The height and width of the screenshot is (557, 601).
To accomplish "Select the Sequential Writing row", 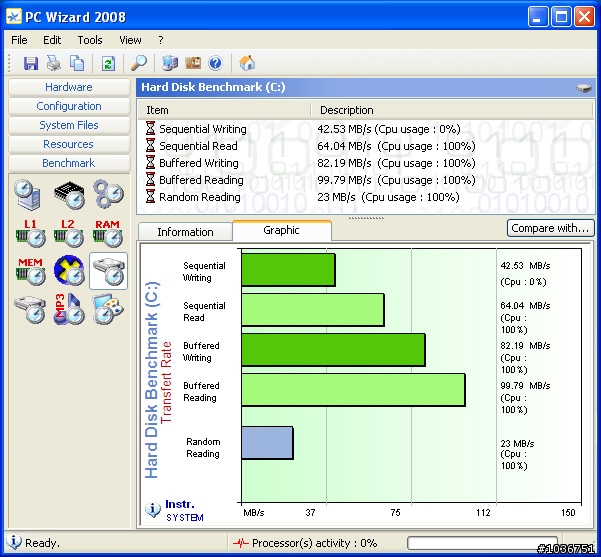I will pos(366,129).
